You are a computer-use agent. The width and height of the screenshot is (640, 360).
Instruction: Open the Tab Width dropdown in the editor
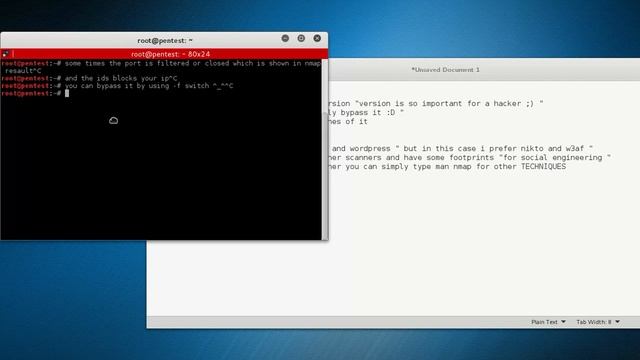598,322
